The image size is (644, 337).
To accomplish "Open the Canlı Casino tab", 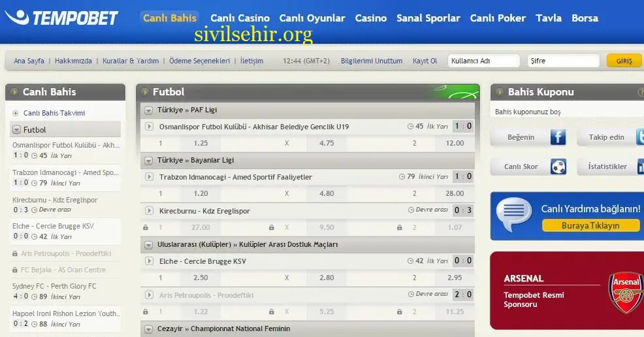I will pyautogui.click(x=240, y=18).
